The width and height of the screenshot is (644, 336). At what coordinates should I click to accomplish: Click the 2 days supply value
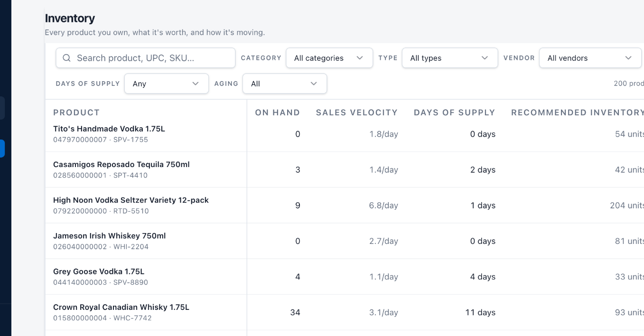(483, 170)
